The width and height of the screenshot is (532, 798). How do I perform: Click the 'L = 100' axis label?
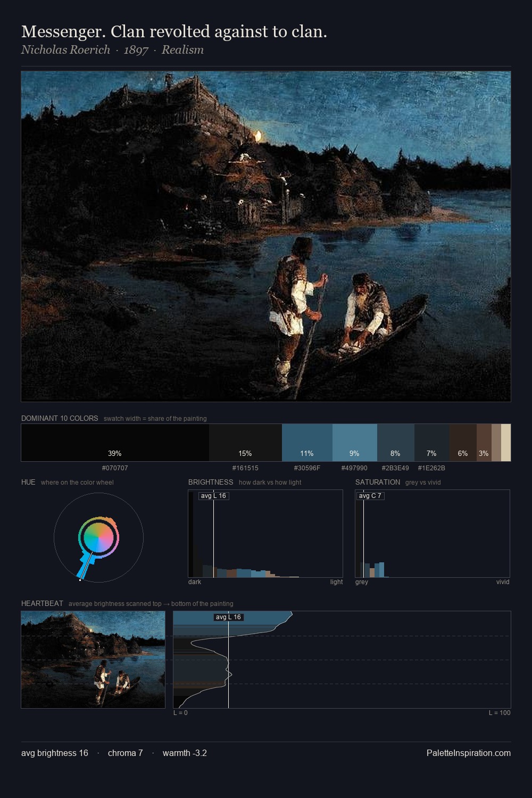tap(500, 713)
